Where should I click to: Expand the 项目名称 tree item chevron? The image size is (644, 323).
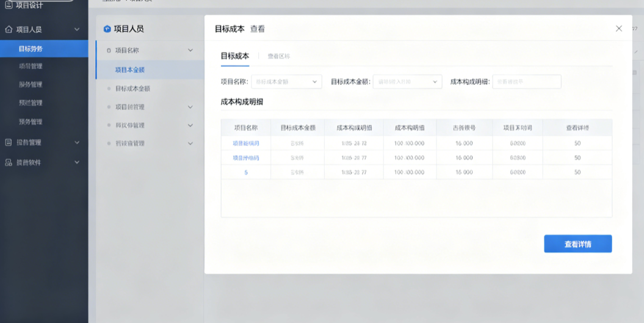pos(190,50)
